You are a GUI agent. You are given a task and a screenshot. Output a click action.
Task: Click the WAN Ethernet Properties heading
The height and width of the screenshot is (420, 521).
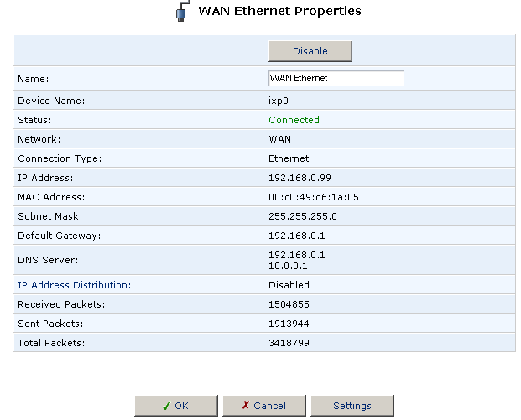pos(279,12)
